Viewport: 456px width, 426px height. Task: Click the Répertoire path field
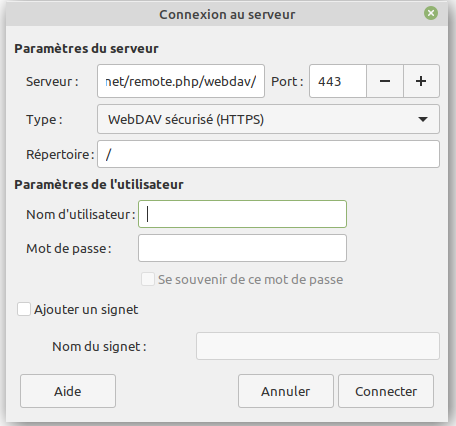click(x=268, y=154)
